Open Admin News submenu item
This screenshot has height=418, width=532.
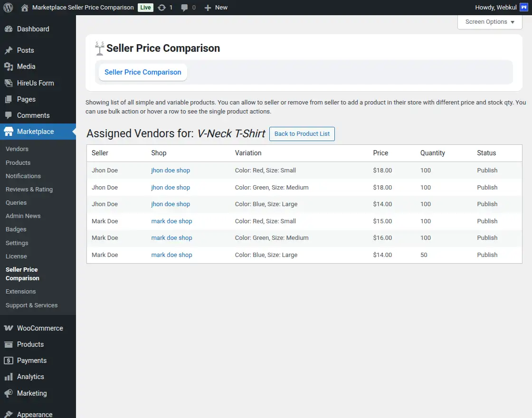(23, 216)
